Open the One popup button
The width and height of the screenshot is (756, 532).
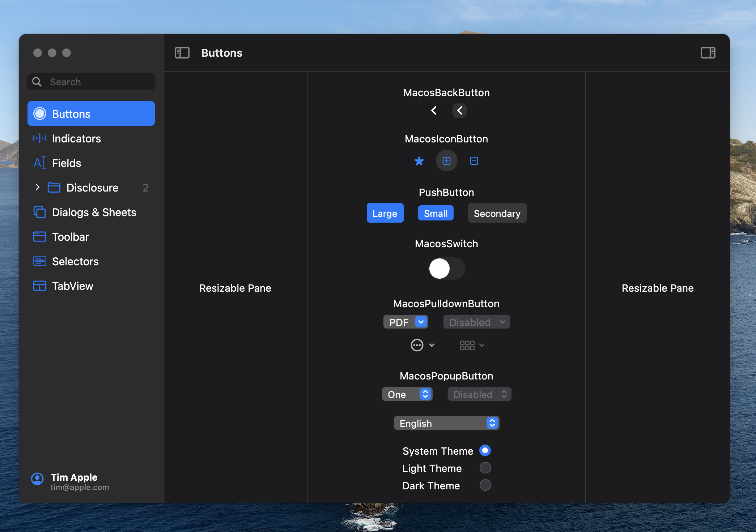click(x=407, y=394)
